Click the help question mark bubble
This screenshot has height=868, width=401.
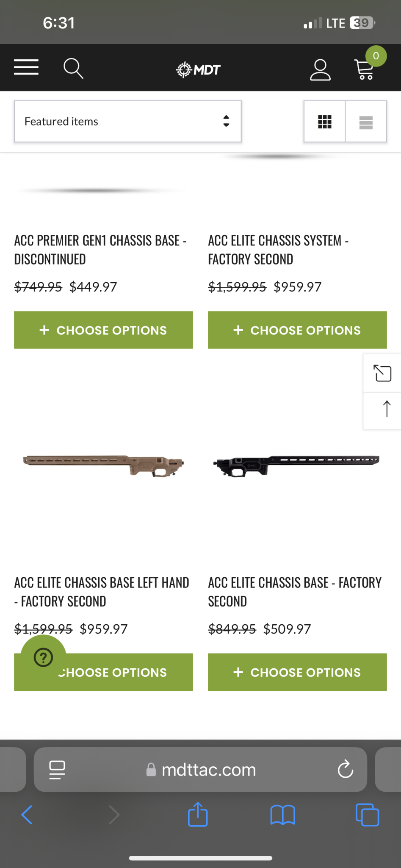click(43, 657)
